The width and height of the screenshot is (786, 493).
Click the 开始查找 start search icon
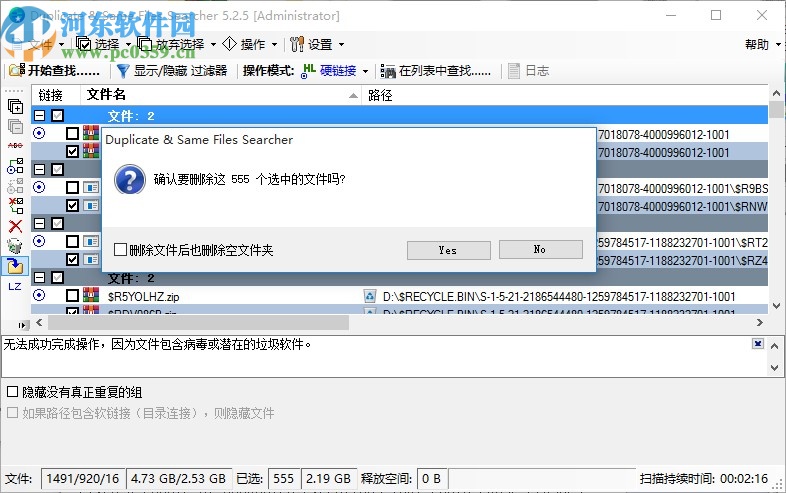tap(17, 71)
